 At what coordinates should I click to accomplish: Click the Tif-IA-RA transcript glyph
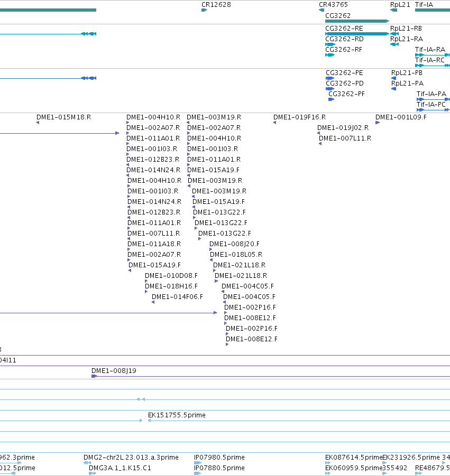433,55
